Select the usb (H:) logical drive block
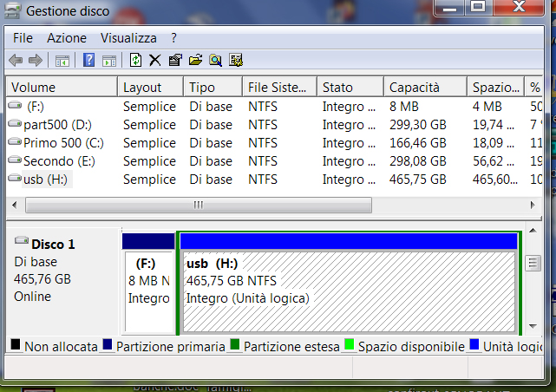 [349, 283]
